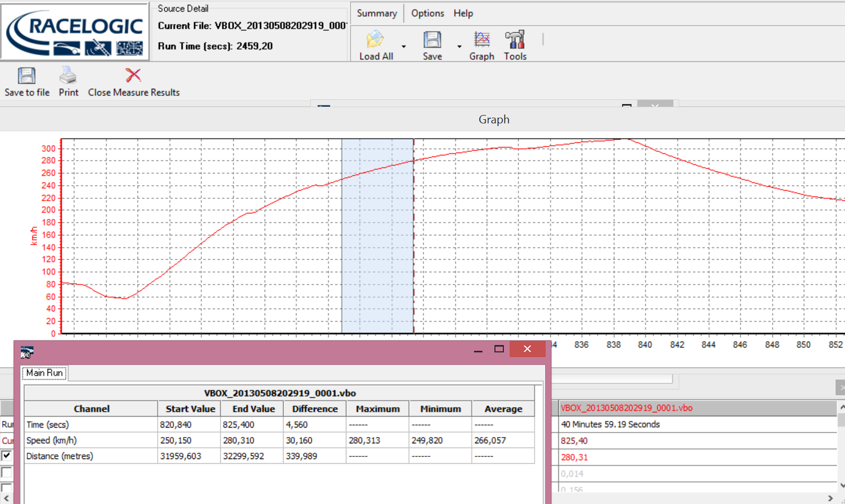Click the Speed (km/h) channel row
Viewport: 845px width, 504px height.
(51, 440)
